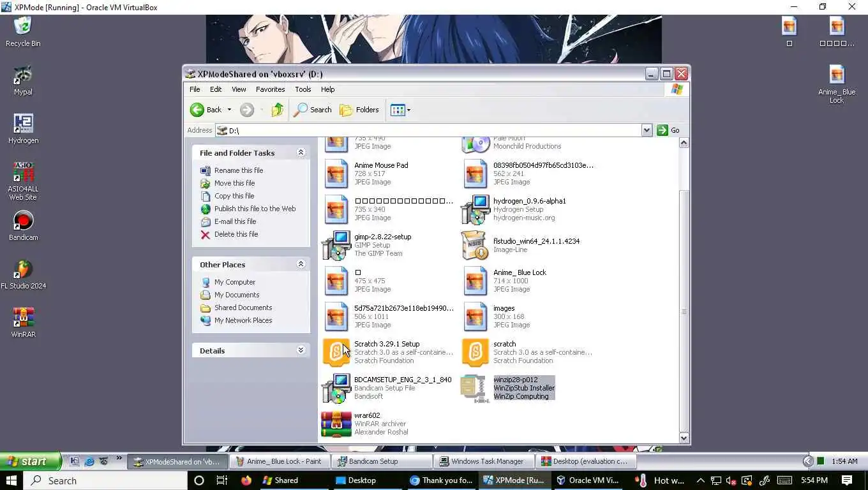Open FL Studio 2024 desktop shortcut
Viewport: 868px width, 490px height.
(23, 274)
